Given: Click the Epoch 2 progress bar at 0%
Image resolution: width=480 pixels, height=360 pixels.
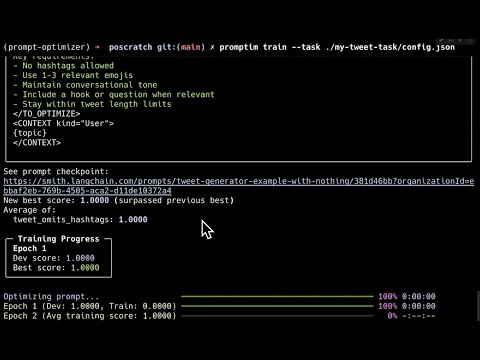Looking at the screenshot, I should point(277,316).
